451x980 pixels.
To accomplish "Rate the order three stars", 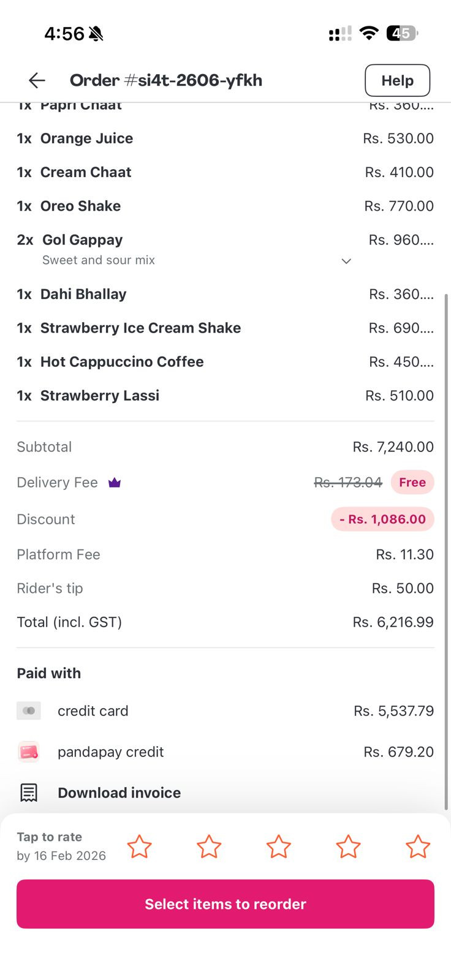I will tap(279, 846).
